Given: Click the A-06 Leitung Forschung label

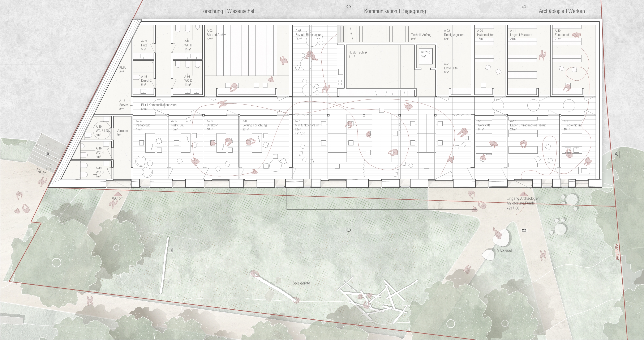Looking at the screenshot, I should coord(254,125).
